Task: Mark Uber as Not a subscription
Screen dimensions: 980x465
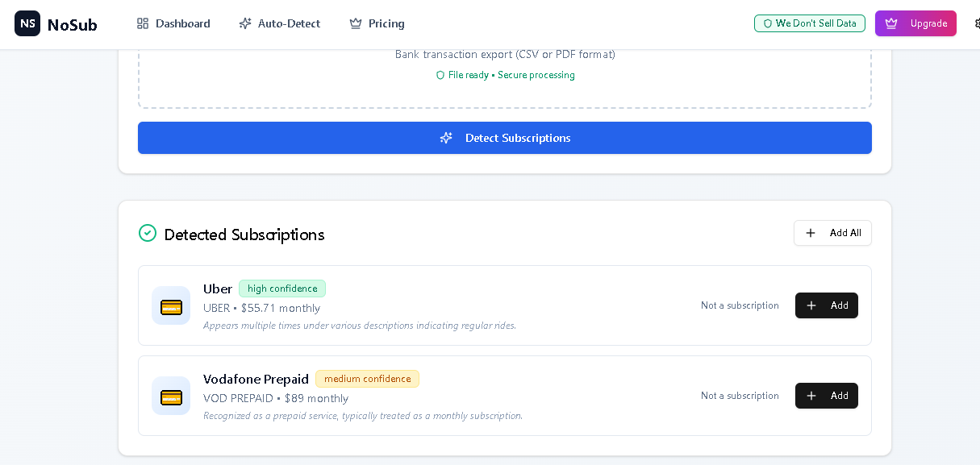Action: (x=739, y=305)
